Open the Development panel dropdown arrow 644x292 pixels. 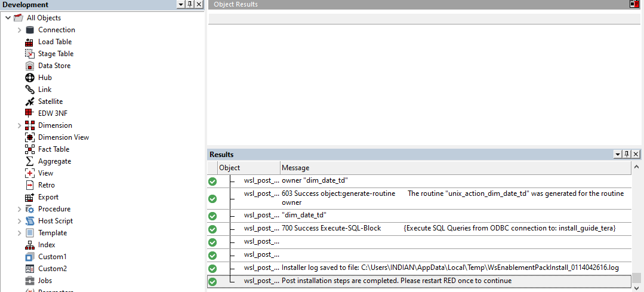tap(181, 4)
